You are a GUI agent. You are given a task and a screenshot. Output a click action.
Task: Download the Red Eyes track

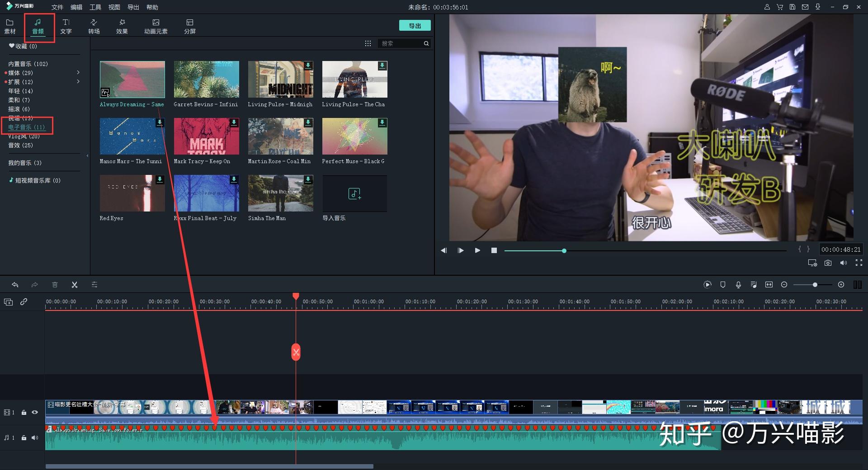(x=160, y=179)
